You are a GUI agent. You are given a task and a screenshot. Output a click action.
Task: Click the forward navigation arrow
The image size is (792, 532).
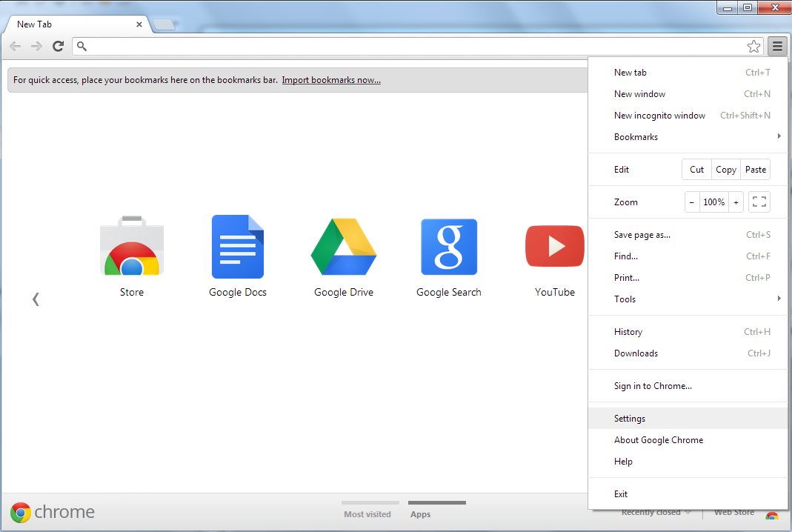[x=36, y=47]
